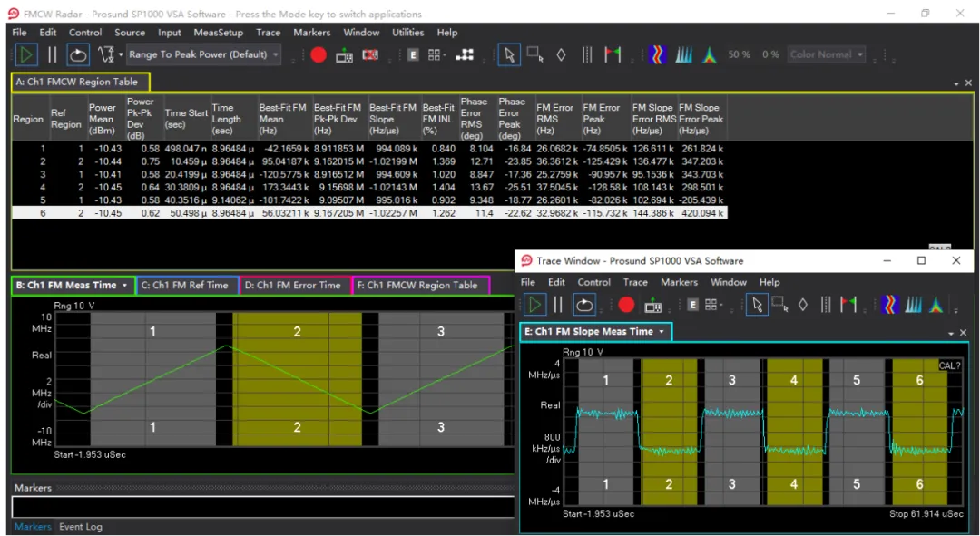Click the E trace letter icon in Trace Window
The width and height of the screenshot is (980, 536).
692,305
